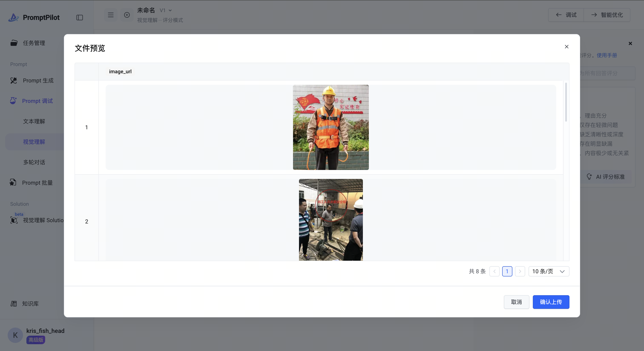
Task: Open the 10 条/页 page size dropdown
Action: [549, 271]
